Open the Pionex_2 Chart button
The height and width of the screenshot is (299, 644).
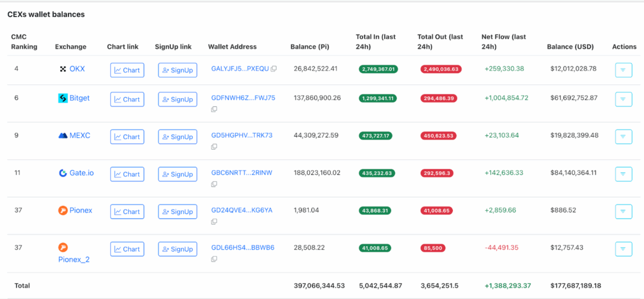click(127, 249)
